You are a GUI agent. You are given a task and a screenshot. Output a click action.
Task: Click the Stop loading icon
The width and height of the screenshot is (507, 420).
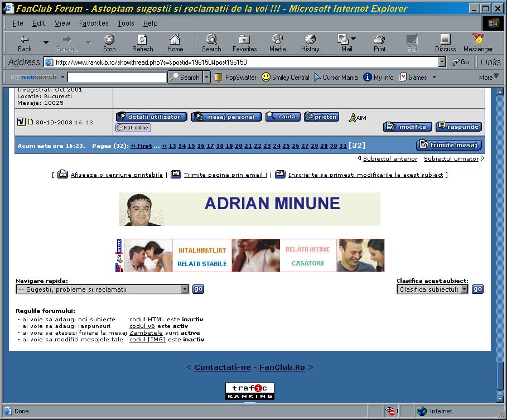pos(109,44)
